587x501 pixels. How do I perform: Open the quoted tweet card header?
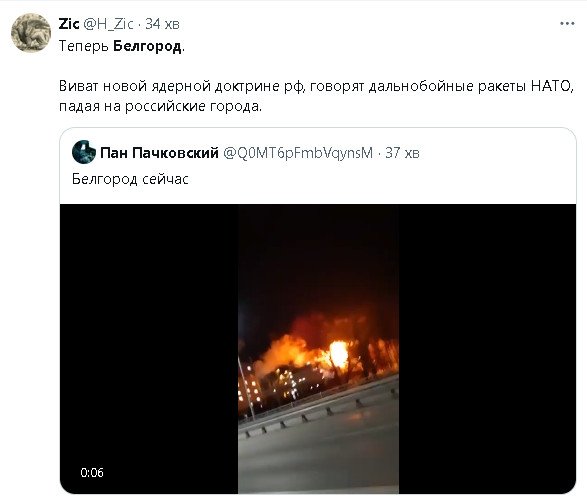pyautogui.click(x=246, y=153)
